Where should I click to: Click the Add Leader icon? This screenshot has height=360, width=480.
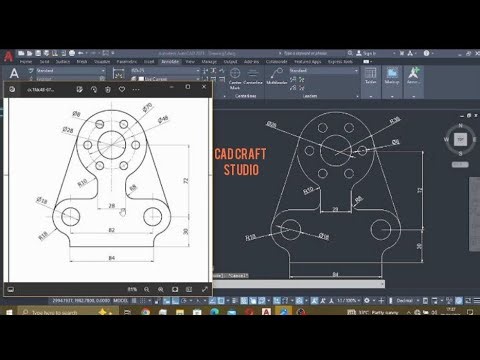[293, 79]
